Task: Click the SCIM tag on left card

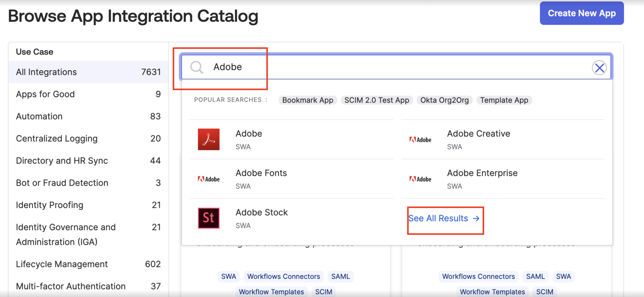Action: (324, 292)
